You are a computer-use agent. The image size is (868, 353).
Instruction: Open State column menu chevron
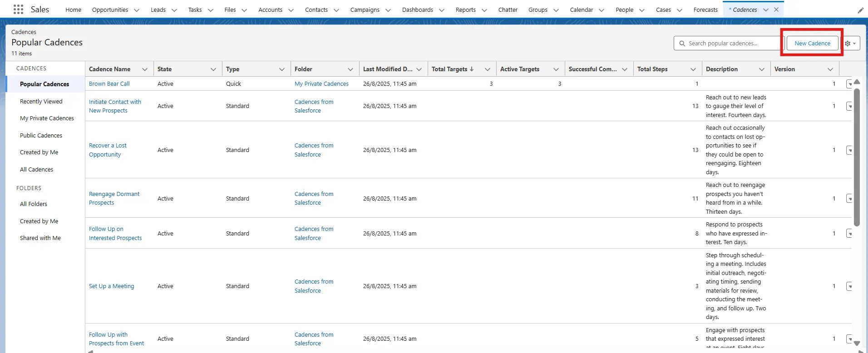click(x=213, y=69)
